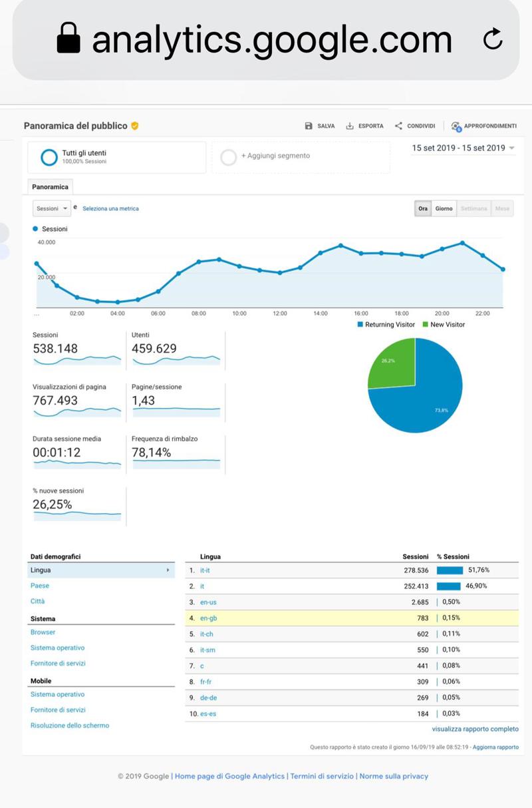Open the es-es language link
The width and height of the screenshot is (532, 808).
coord(208,714)
